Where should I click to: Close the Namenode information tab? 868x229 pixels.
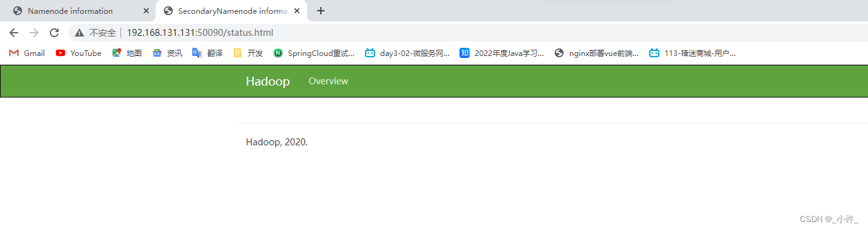click(146, 11)
